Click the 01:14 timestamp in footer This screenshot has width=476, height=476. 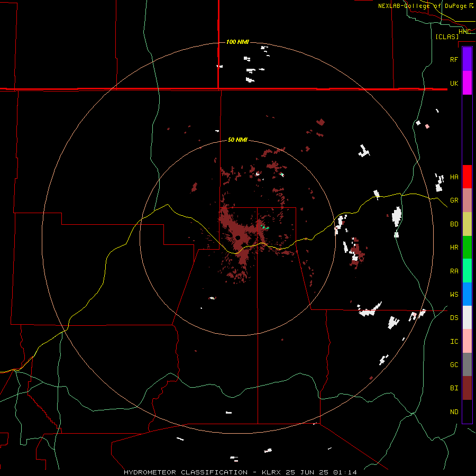coord(345,472)
